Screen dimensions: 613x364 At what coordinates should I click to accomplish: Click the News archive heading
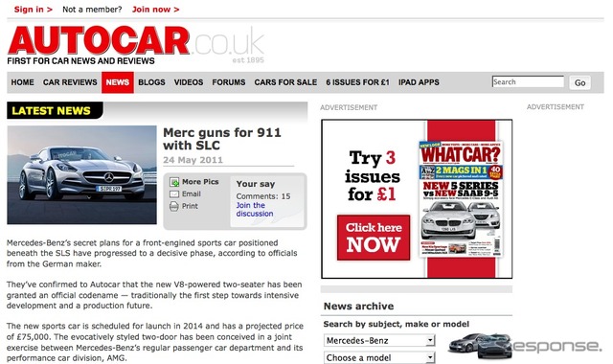click(358, 307)
